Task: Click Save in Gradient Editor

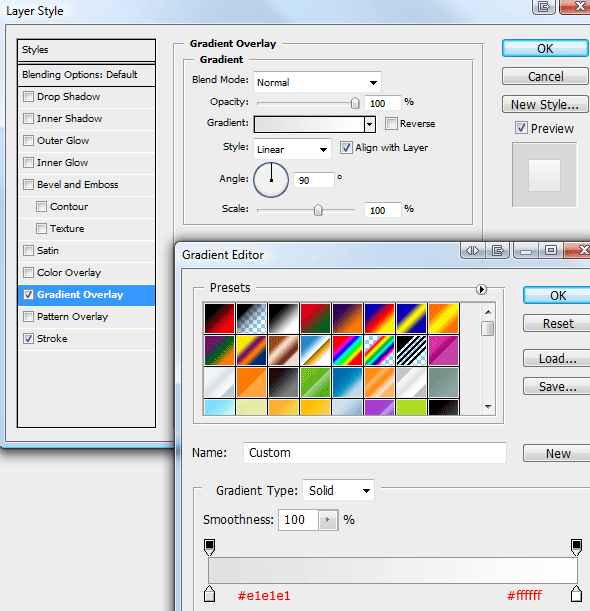Action: click(557, 387)
